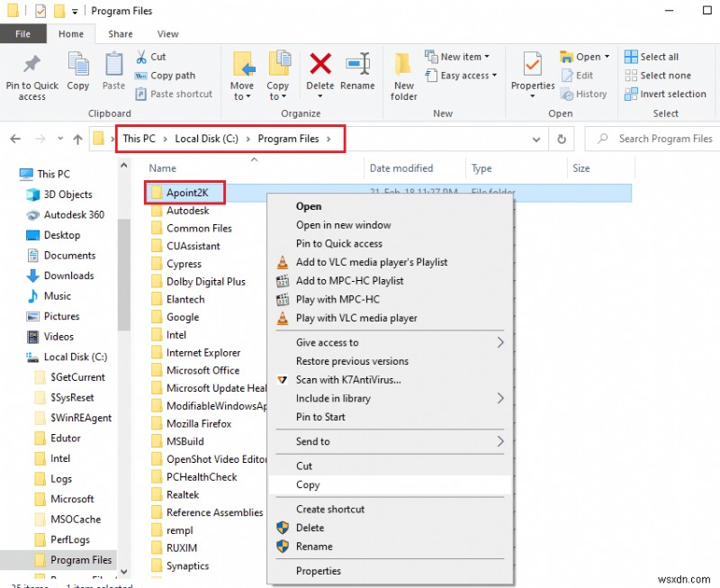Navigate up one level with the Up arrow

[x=77, y=139]
